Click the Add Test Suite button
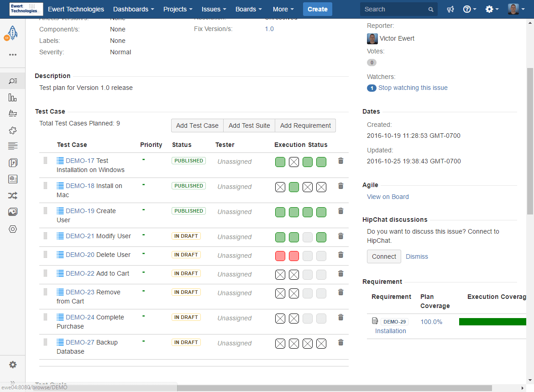534x392 pixels. 249,125
